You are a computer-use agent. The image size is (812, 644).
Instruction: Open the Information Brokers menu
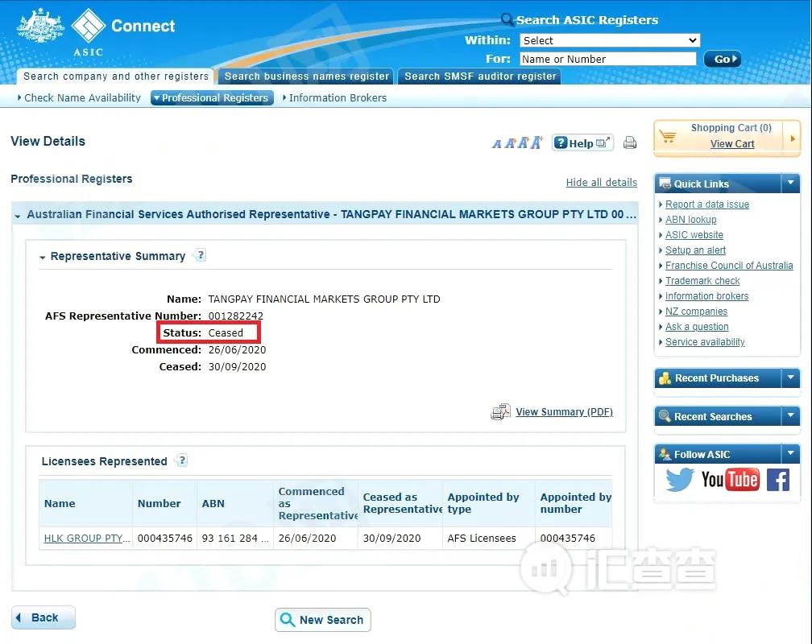coord(334,98)
